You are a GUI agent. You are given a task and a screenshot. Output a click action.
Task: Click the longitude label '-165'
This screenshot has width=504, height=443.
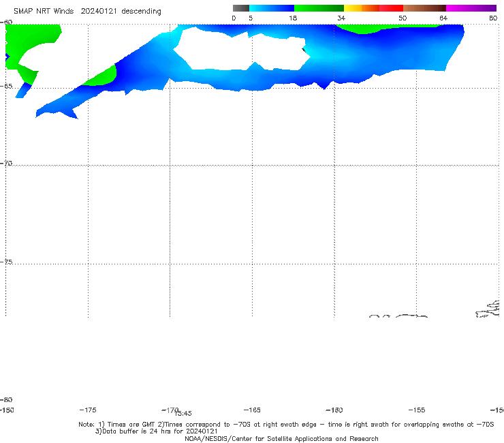click(252, 410)
